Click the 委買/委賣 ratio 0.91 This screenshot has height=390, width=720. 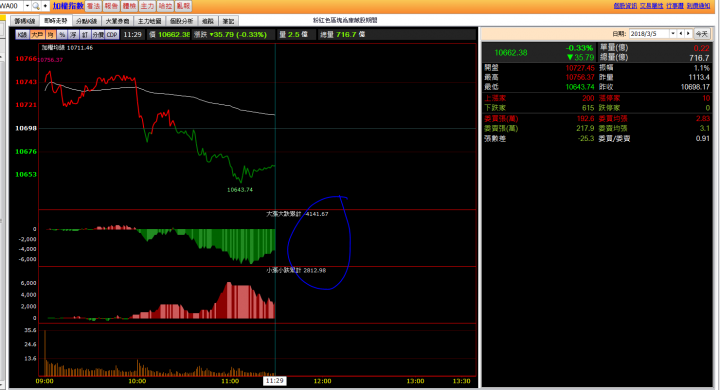tap(703, 138)
